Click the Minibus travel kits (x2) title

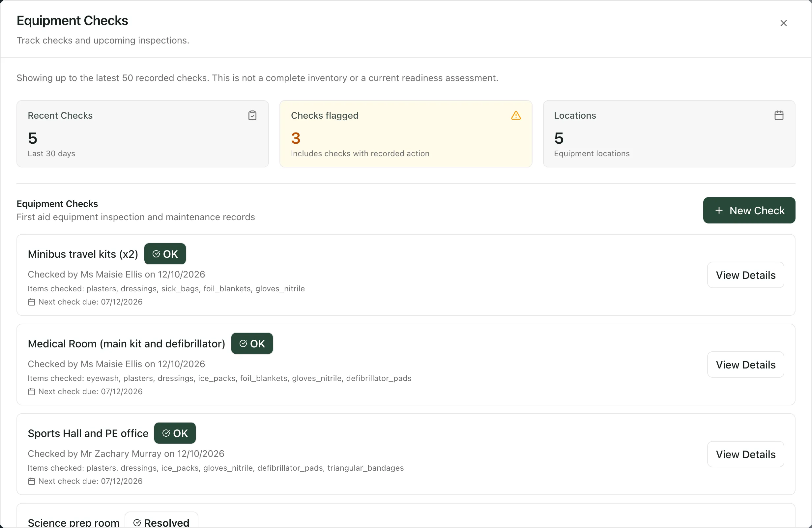[83, 254]
